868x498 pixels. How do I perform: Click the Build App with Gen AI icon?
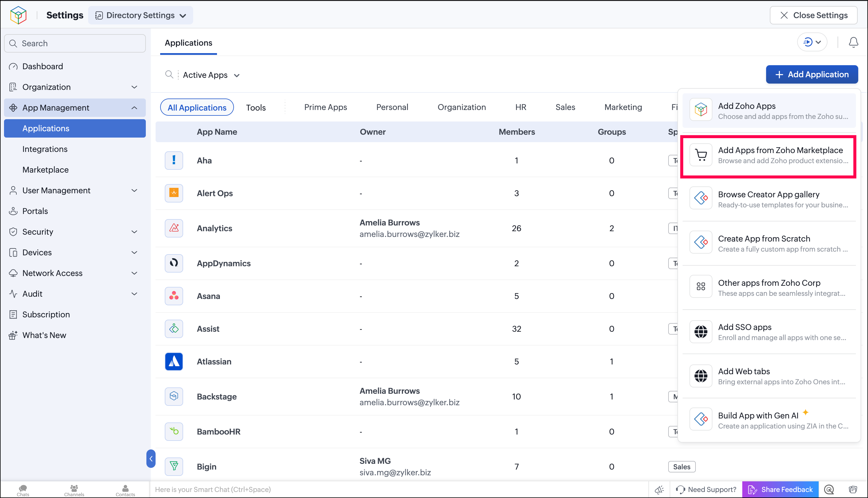[x=701, y=419]
